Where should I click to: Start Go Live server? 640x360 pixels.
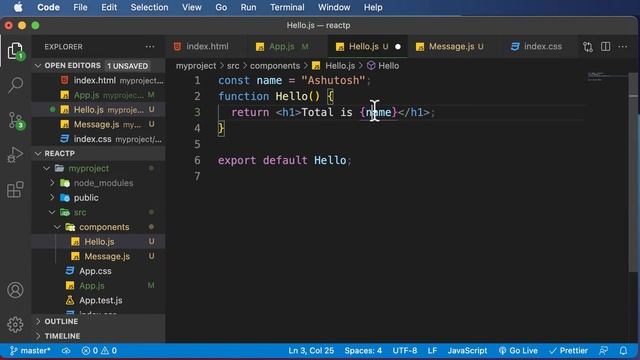click(x=518, y=351)
